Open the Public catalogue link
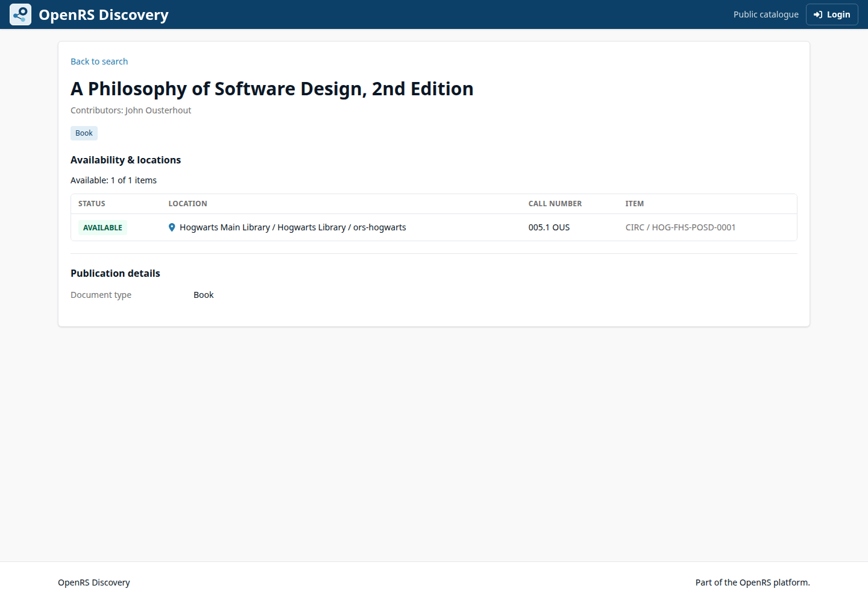 tap(766, 14)
